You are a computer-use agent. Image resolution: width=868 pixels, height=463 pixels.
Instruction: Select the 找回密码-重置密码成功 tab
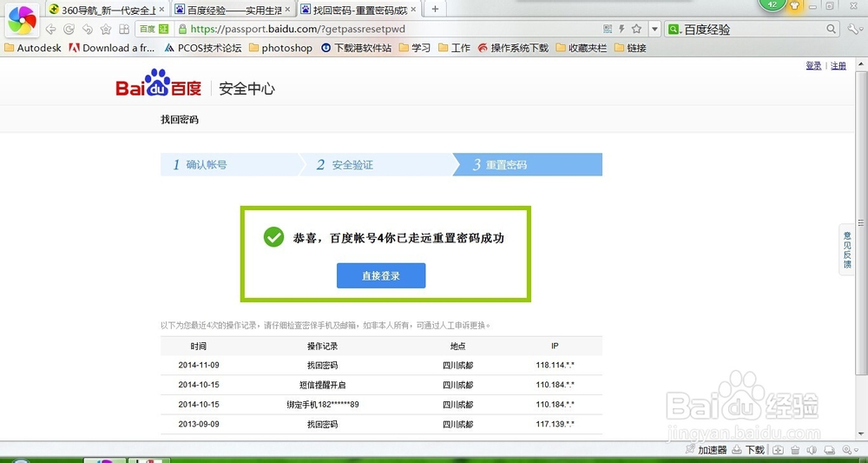(358, 10)
